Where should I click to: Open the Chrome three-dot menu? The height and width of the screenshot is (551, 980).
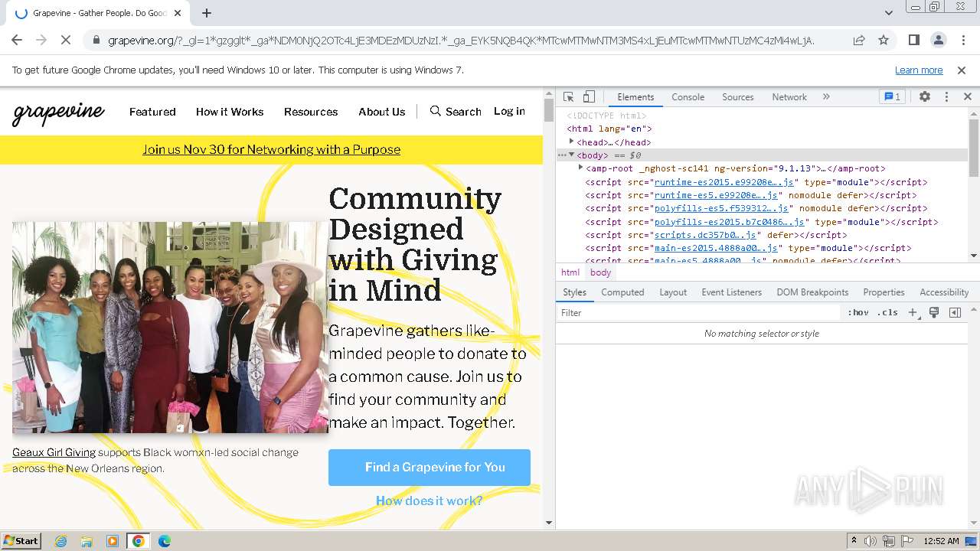[962, 40]
